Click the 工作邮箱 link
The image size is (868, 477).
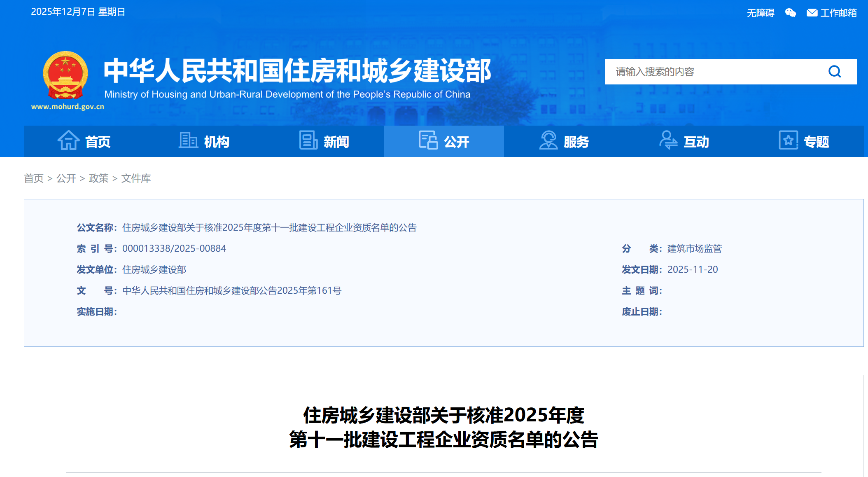tap(839, 12)
